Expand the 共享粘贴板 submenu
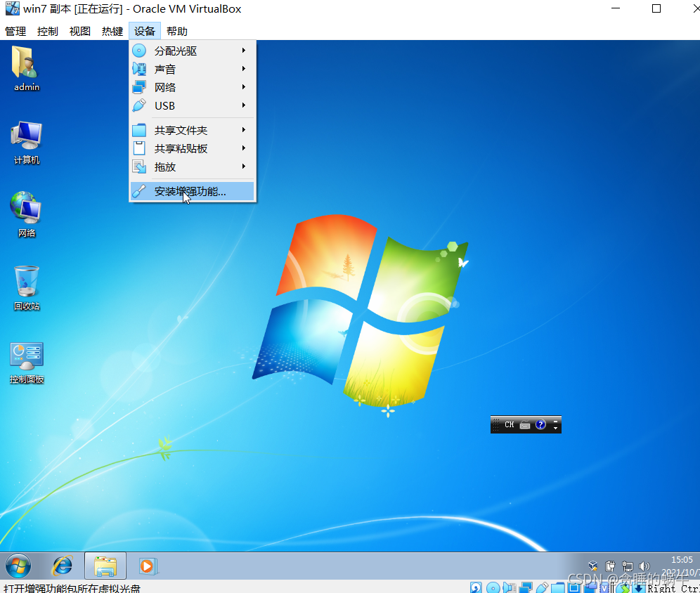The image size is (700, 593). coord(193,148)
